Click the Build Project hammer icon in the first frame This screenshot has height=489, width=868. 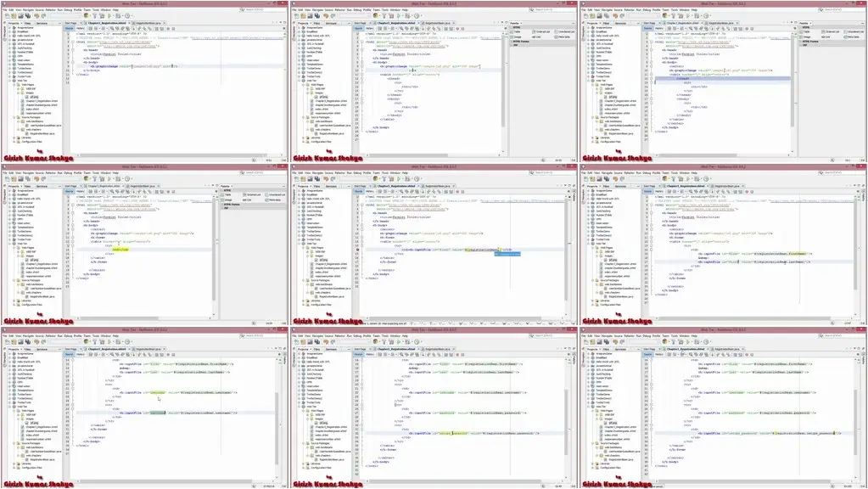(x=95, y=15)
